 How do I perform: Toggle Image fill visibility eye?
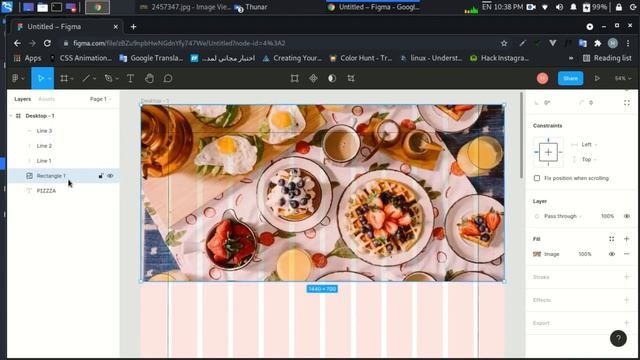pyautogui.click(x=611, y=254)
